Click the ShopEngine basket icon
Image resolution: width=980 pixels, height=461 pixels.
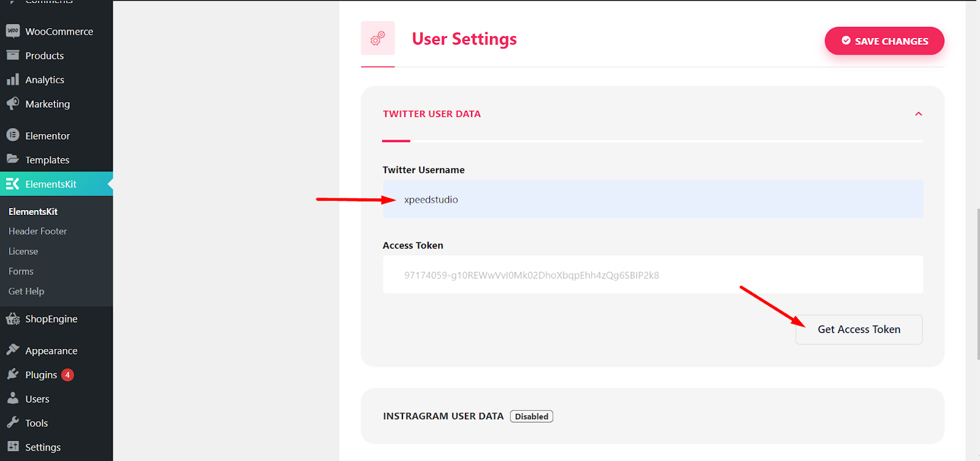(x=13, y=318)
